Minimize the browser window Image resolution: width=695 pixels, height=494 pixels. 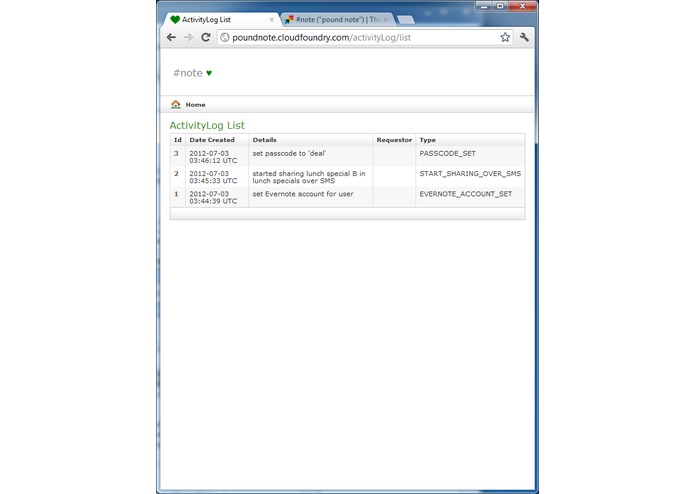coord(484,6)
